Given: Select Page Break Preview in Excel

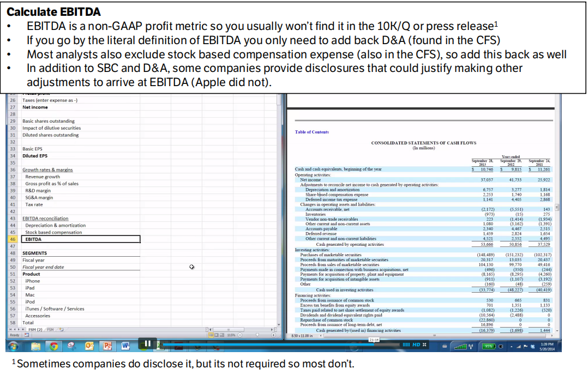Looking at the screenshot, I should coord(221,335).
